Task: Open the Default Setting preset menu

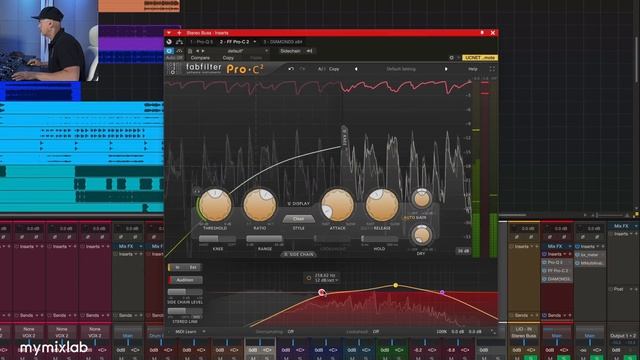Action: pyautogui.click(x=401, y=69)
